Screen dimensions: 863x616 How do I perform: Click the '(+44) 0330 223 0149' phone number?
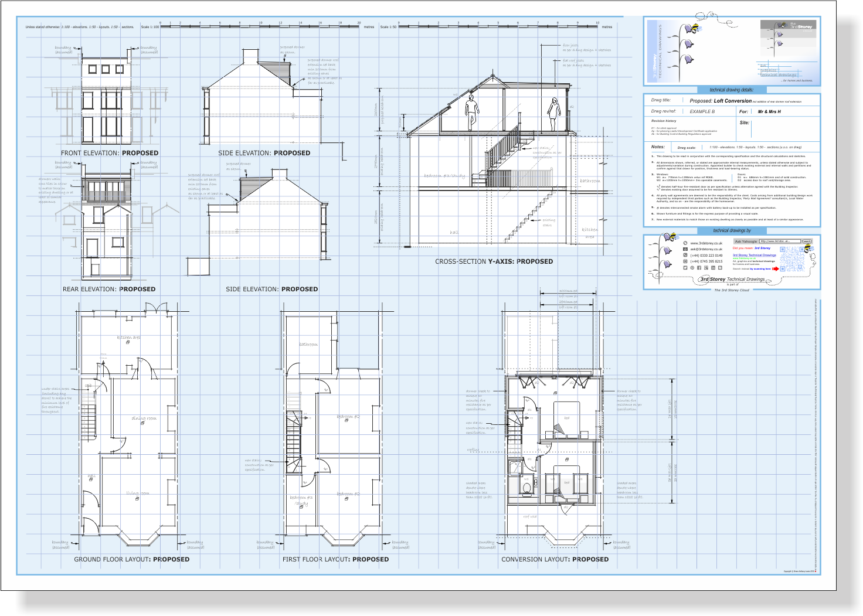coord(706,256)
